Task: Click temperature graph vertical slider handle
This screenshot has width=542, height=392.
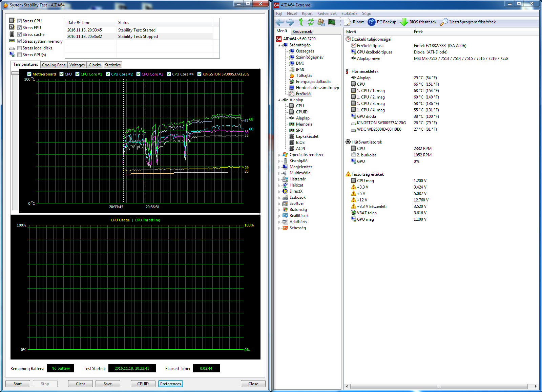Action: [15, 73]
